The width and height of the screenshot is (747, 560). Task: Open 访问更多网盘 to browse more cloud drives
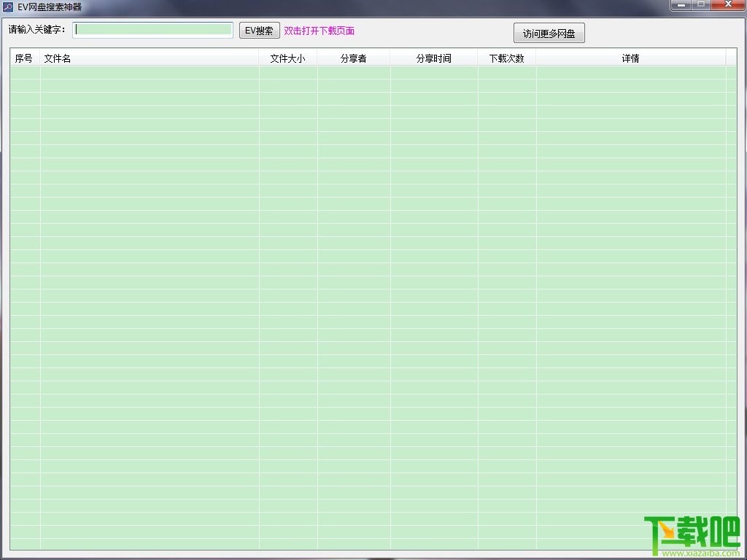(549, 32)
